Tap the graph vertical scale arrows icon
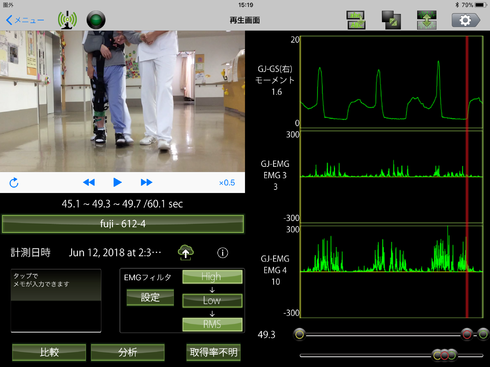490x367 pixels. (x=427, y=20)
